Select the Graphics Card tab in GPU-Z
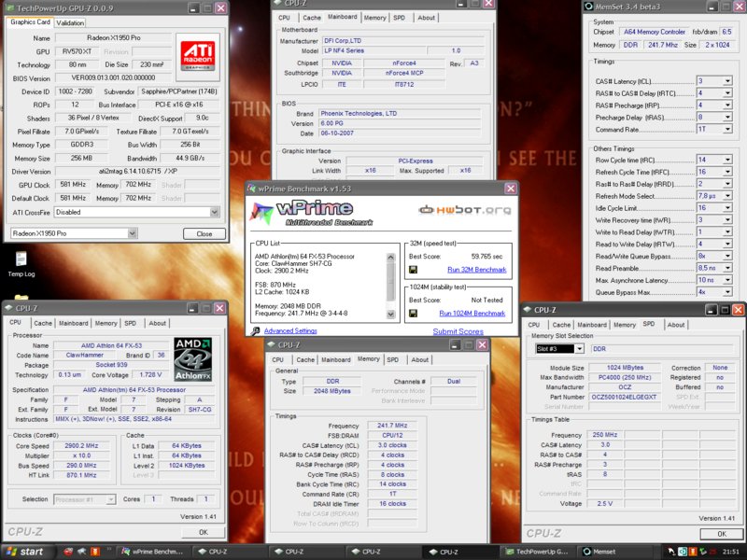 pos(30,21)
